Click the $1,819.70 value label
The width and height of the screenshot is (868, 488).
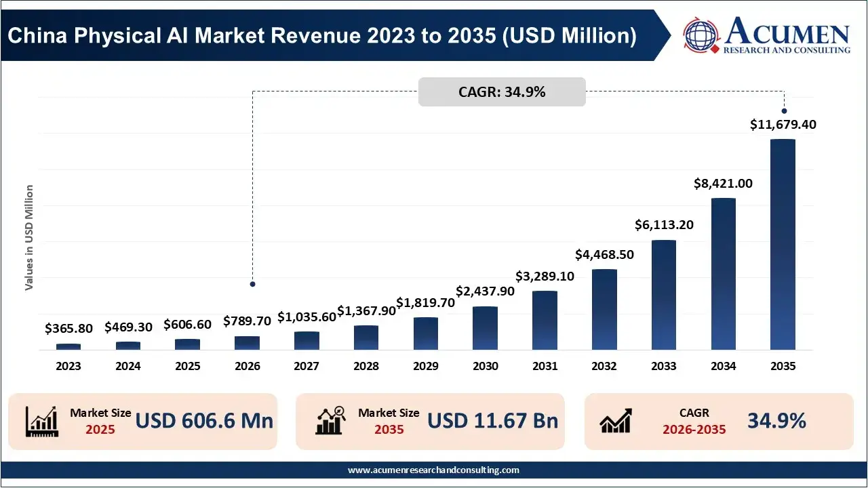(426, 302)
